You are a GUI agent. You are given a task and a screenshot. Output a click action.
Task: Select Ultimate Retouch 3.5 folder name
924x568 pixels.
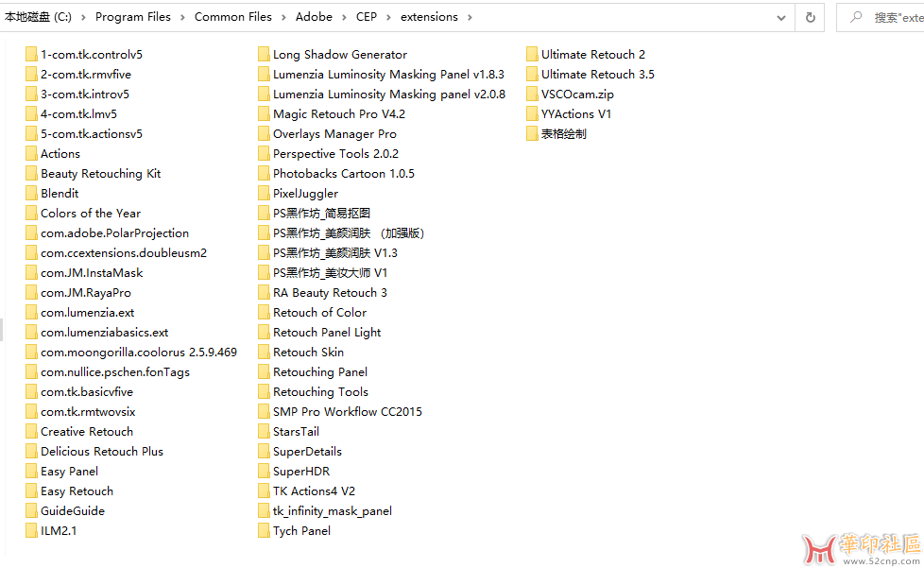tap(597, 75)
